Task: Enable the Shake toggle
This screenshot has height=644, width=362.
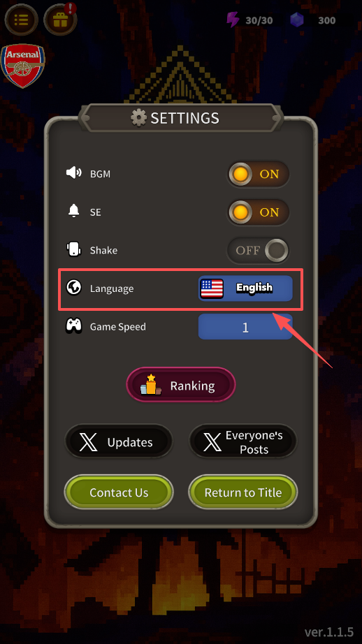Action: [x=258, y=250]
